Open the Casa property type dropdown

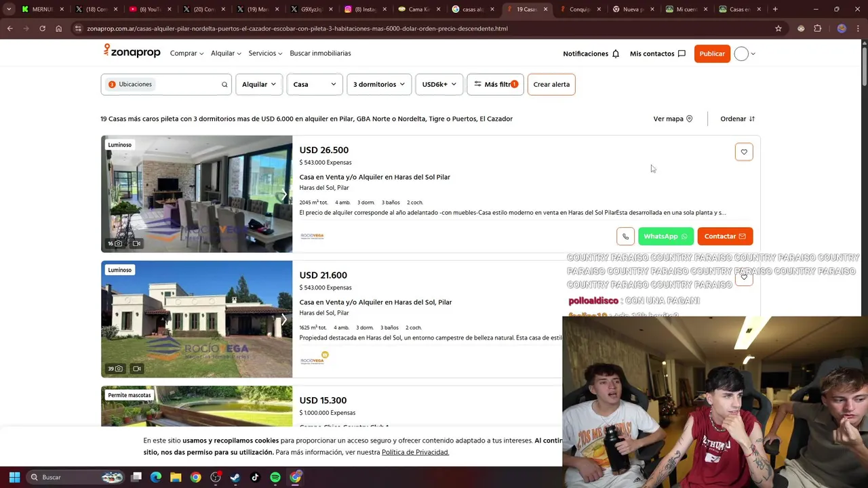315,85
